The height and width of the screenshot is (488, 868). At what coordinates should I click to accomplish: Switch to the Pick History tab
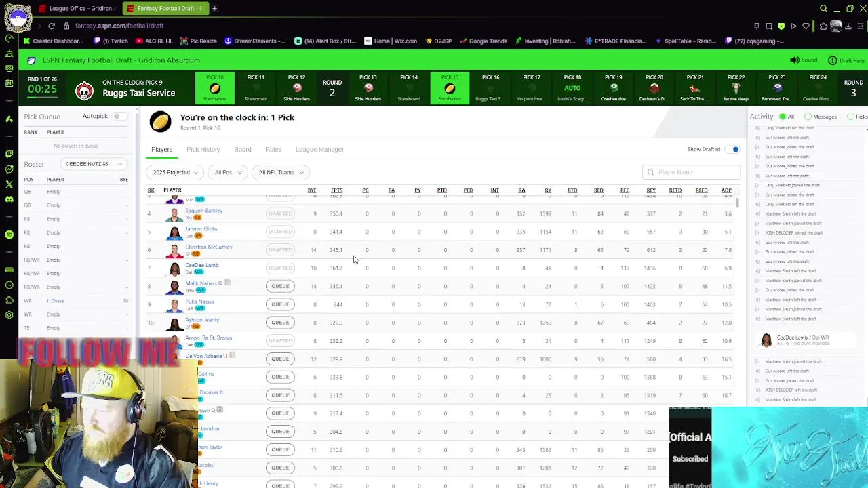tap(203, 149)
